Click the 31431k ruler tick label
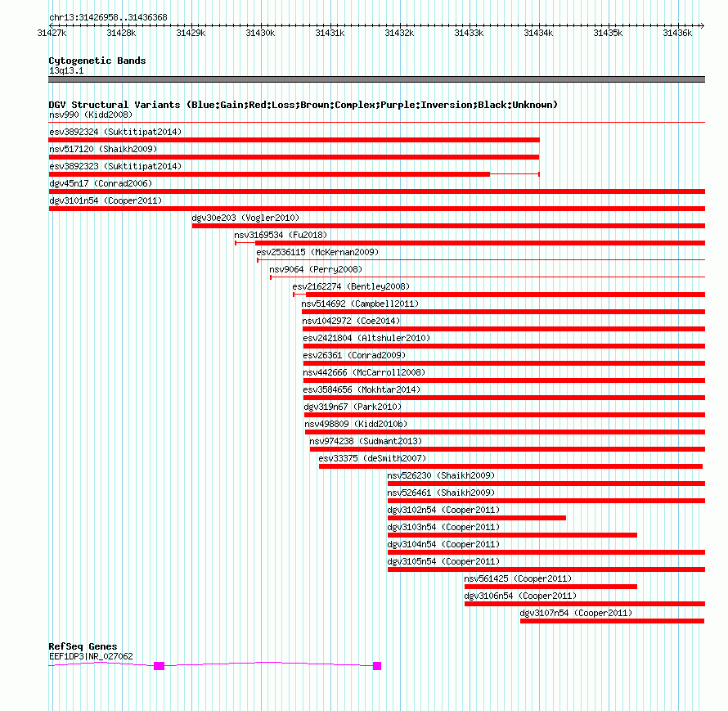The image size is (728, 711). pyautogui.click(x=330, y=33)
